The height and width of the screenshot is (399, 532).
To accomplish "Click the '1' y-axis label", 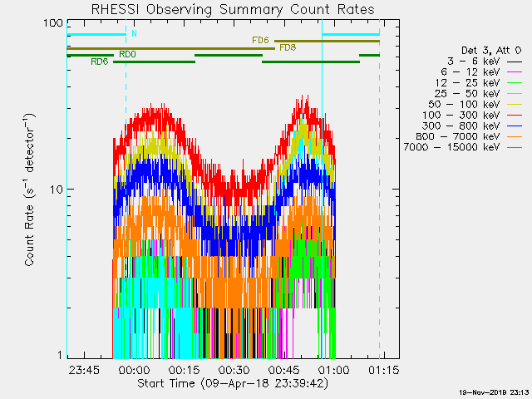I will [61, 355].
